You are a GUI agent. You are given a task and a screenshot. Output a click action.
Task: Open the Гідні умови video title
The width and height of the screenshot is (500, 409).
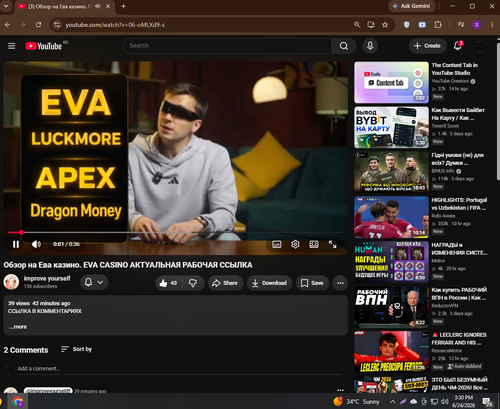(458, 159)
